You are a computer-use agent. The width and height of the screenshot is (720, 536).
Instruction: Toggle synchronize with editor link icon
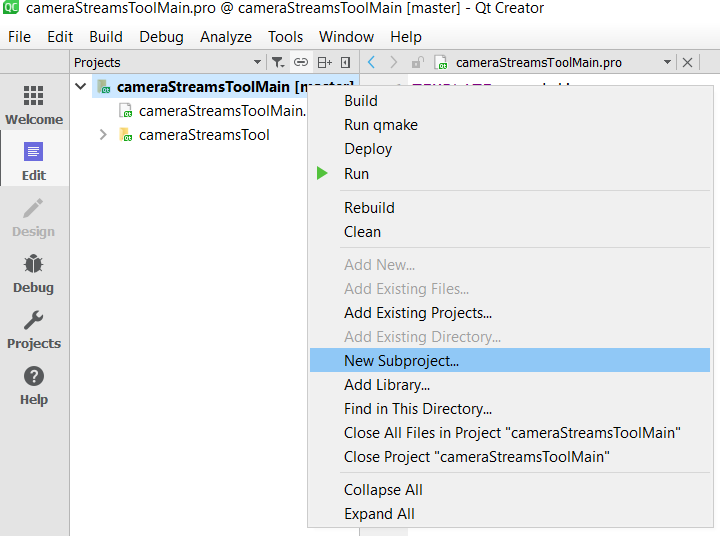pyautogui.click(x=301, y=62)
